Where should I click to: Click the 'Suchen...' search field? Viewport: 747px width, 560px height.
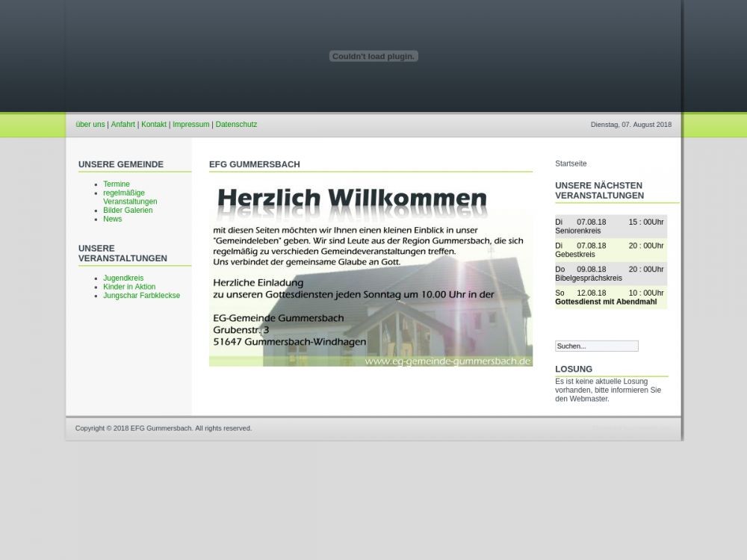point(596,346)
